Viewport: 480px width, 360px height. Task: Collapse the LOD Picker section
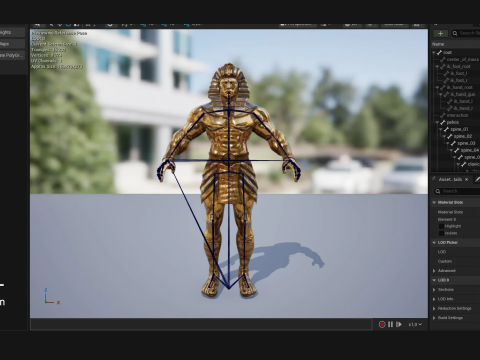point(434,242)
